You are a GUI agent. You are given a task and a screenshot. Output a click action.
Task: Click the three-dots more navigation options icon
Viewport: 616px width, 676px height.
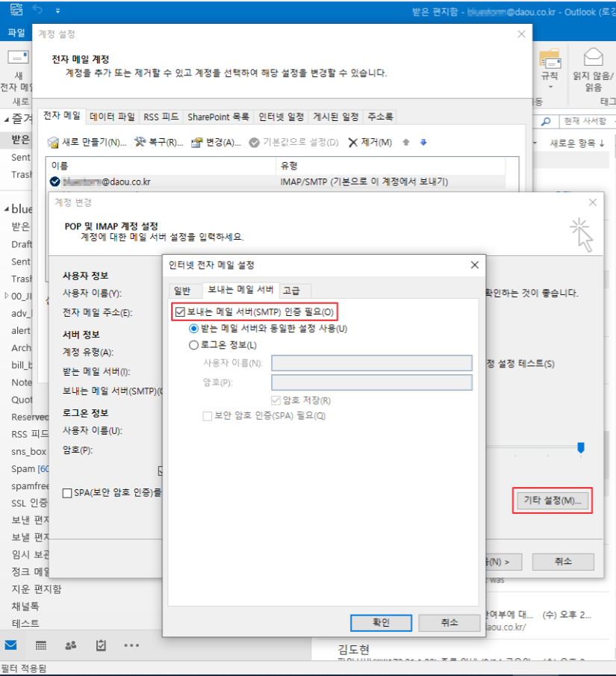tap(131, 645)
